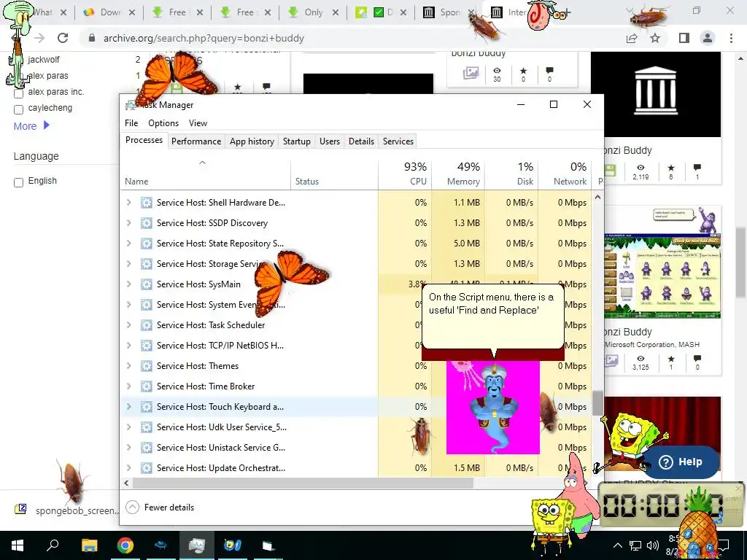Switch to the Details tab
The height and width of the screenshot is (560, 747).
tap(361, 141)
